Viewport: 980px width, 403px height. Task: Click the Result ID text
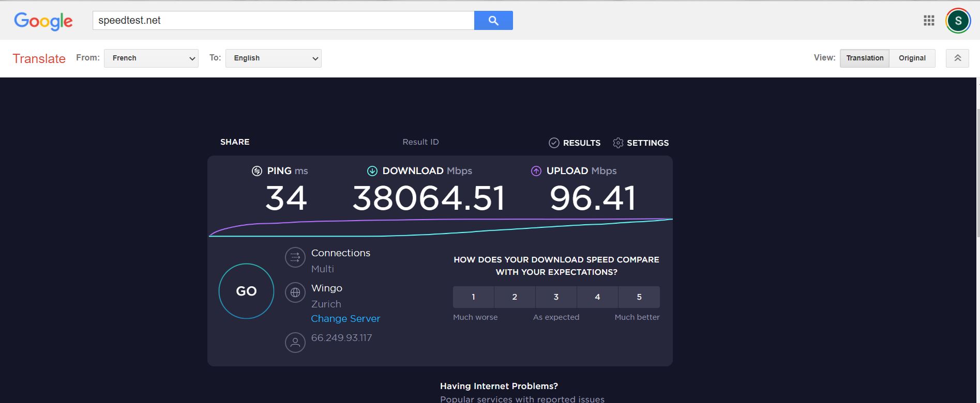pos(420,142)
